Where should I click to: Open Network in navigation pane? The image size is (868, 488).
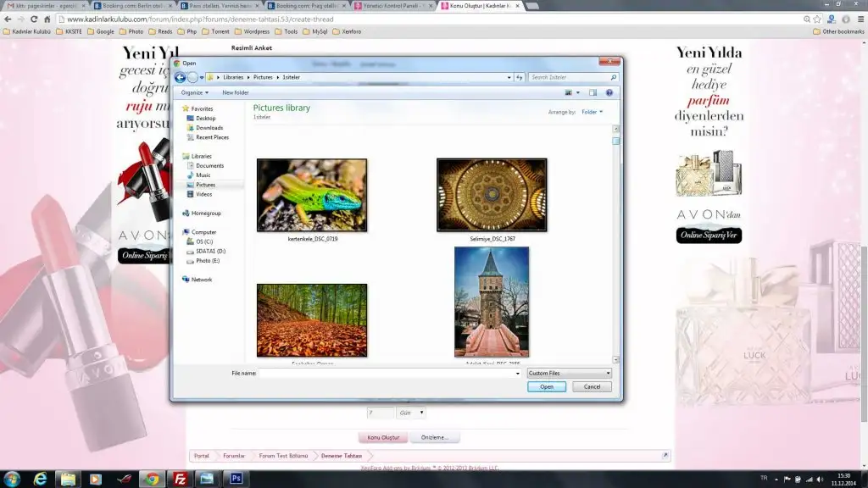(x=201, y=280)
